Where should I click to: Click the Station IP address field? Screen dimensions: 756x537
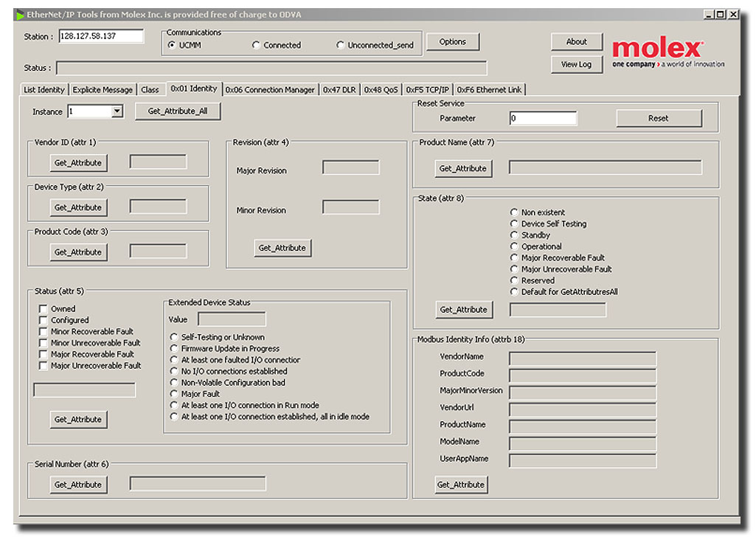coord(101,36)
